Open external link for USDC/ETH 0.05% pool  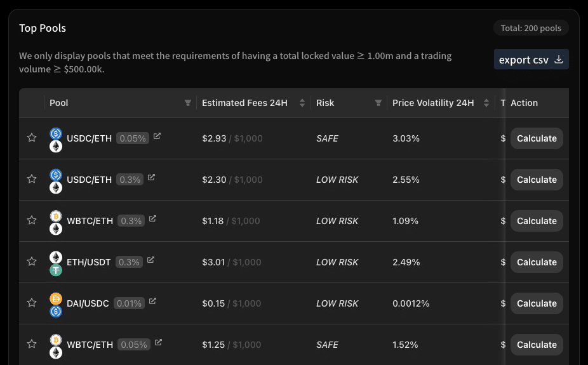pos(157,136)
